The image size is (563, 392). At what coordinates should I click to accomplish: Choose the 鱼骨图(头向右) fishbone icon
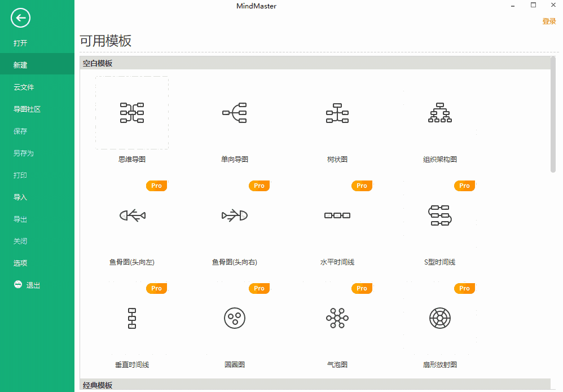[235, 215]
